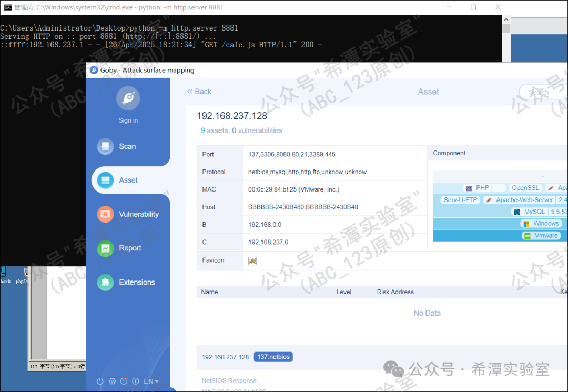
Task: Click the NetBIOS Response label
Action: point(229,381)
